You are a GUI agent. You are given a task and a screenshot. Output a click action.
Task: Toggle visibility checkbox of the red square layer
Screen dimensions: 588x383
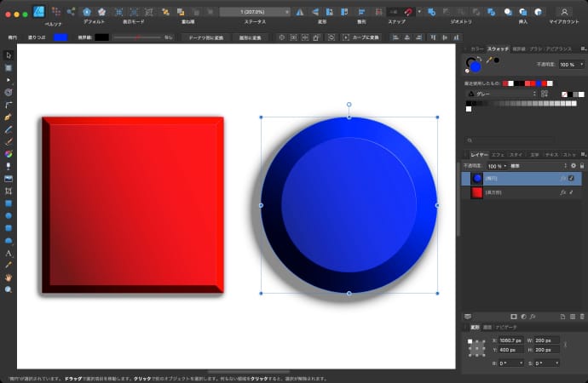pyautogui.click(x=571, y=193)
